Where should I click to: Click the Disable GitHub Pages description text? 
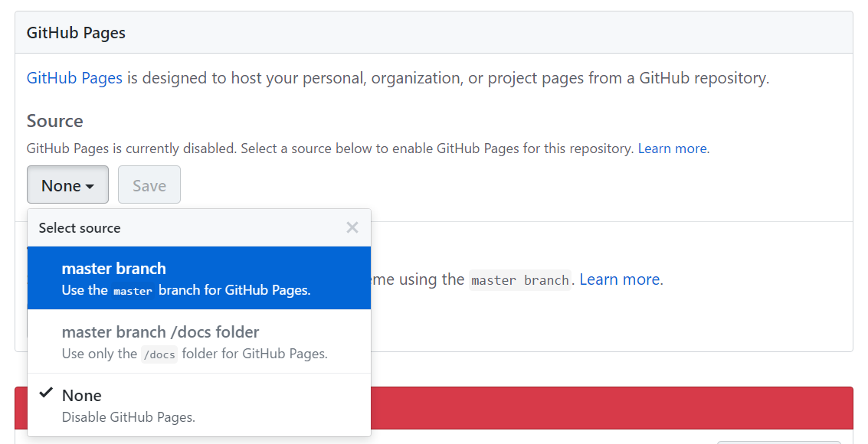pyautogui.click(x=129, y=417)
